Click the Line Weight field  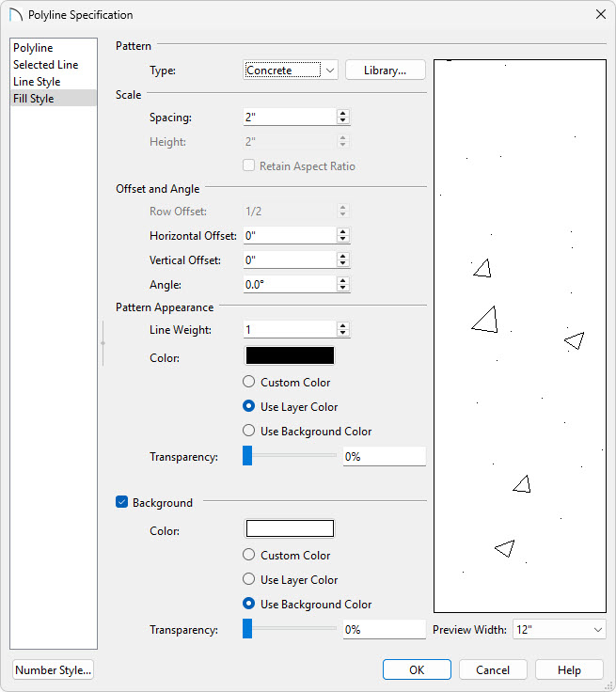click(x=290, y=330)
